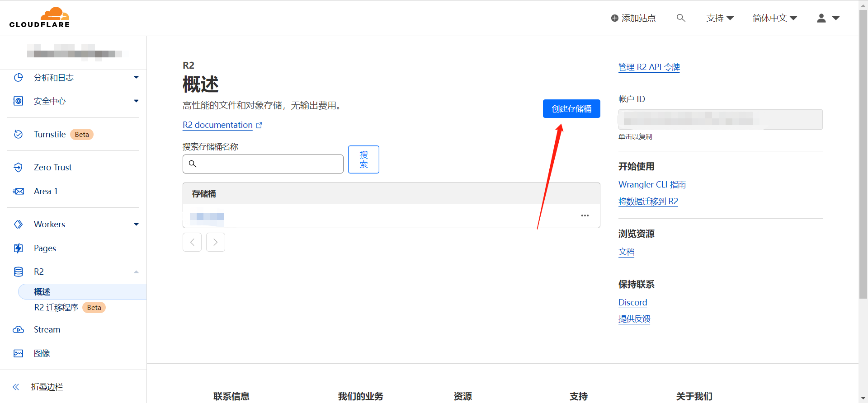This screenshot has height=403, width=868.
Task: Open the 支持 dropdown in header
Action: tap(720, 18)
